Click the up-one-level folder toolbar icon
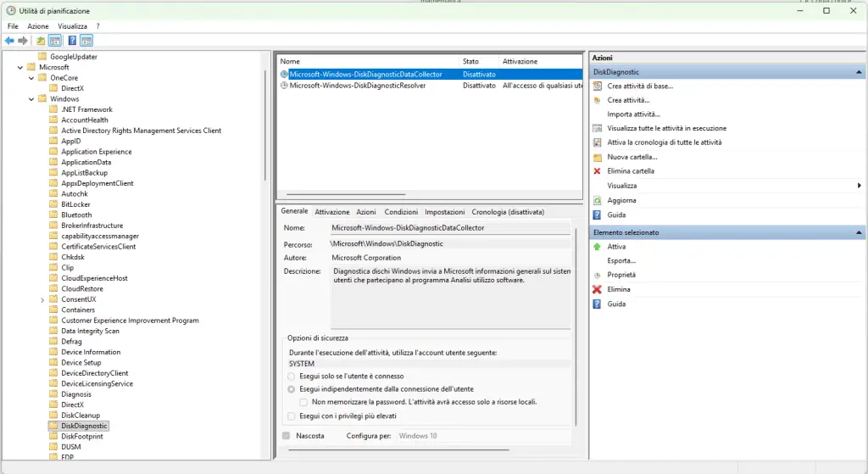The height and width of the screenshot is (474, 868). pos(41,41)
